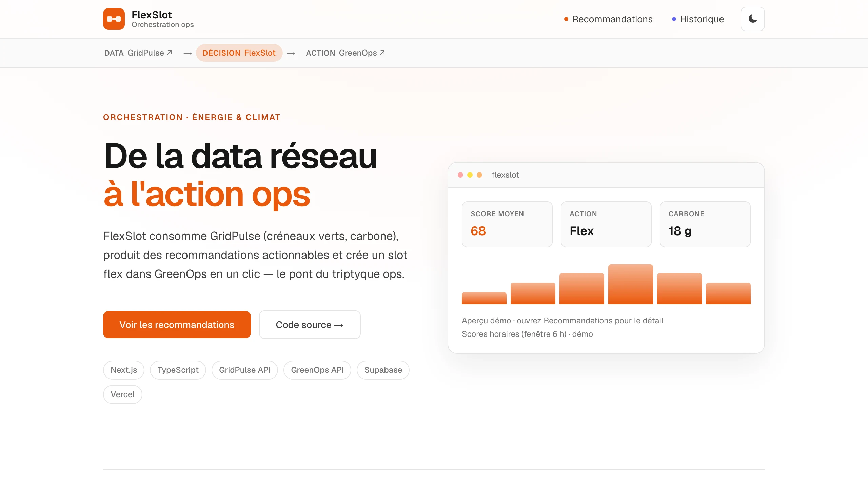Click the FlexSlot orange logo icon
The image size is (868, 488).
[x=114, y=19]
